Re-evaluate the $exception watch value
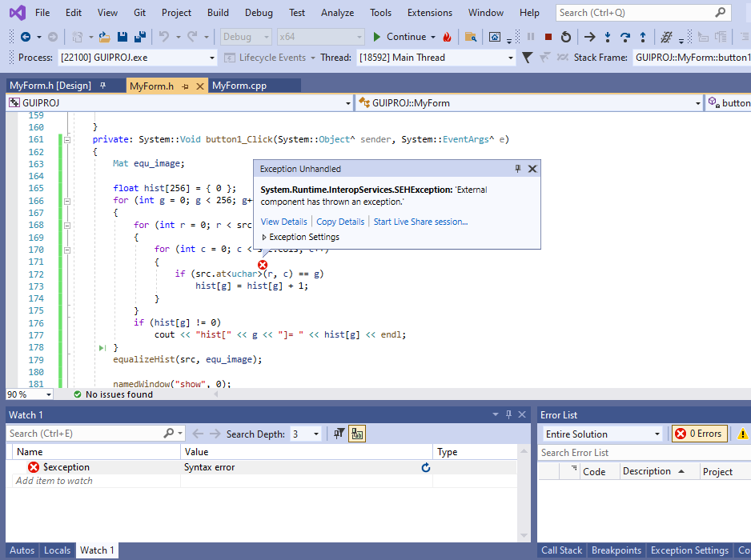This screenshot has height=560, width=751. coord(426,467)
